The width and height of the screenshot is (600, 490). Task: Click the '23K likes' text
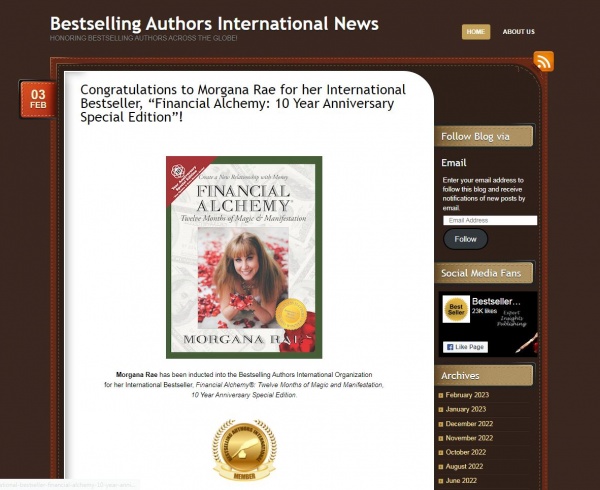[484, 311]
